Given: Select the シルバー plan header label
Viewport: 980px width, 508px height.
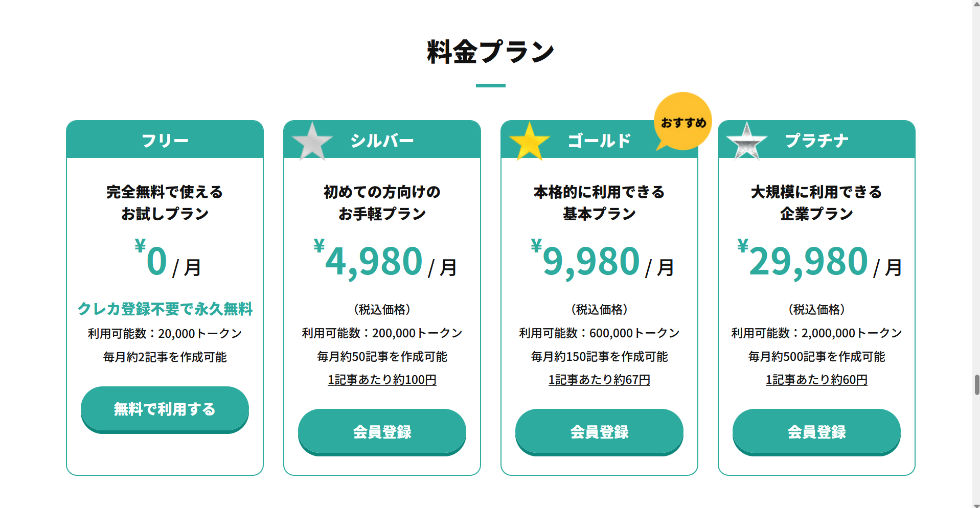Looking at the screenshot, I should click(382, 140).
